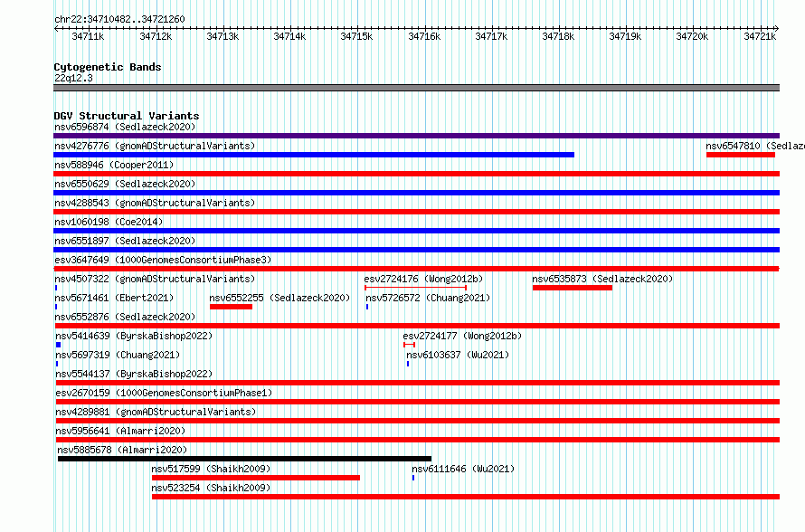805x532 pixels.
Task: Open nsv6552255 (Sedlazeck2020) label
Action: pyautogui.click(x=279, y=298)
